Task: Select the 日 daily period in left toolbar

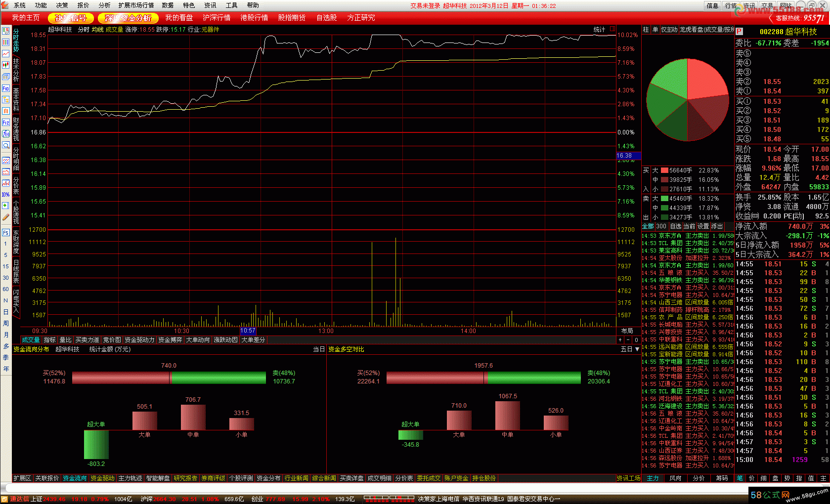Action: tap(5, 312)
